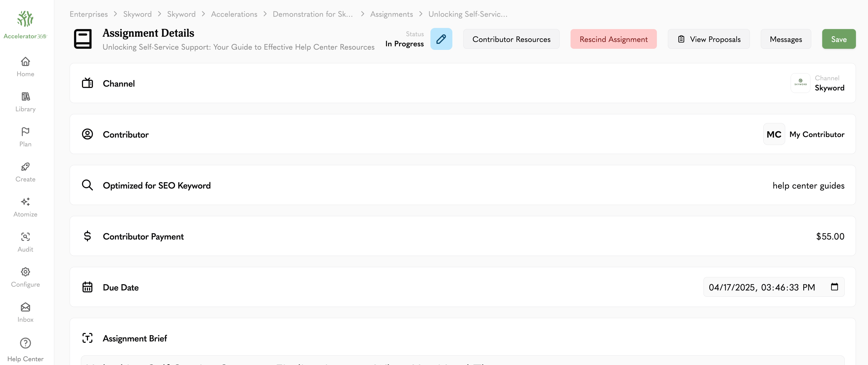Open Contributor Resources

(511, 39)
